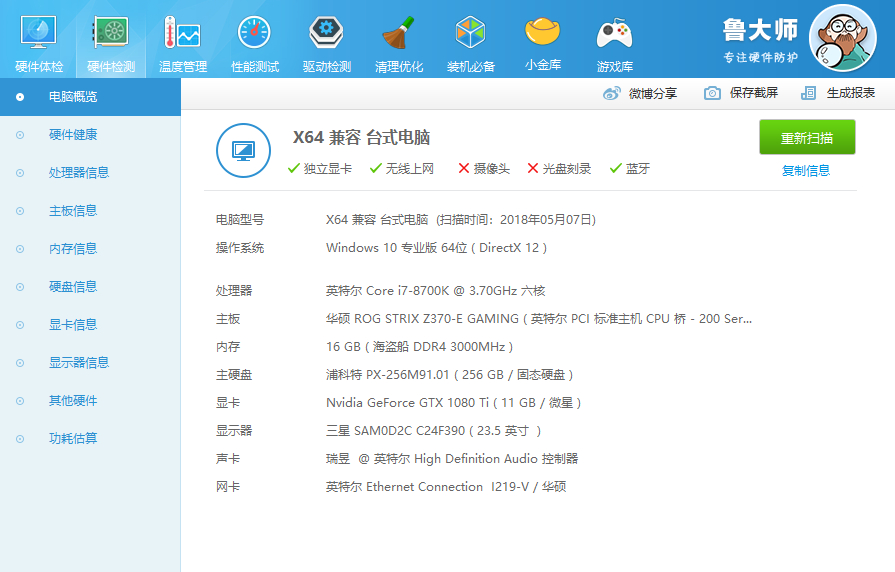Screen dimensions: 895x572
Task: Open 温度管理 temperature management icon
Action: [183, 33]
